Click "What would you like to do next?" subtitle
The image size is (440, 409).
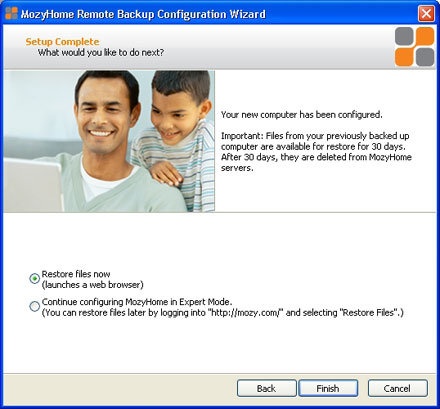(101, 53)
